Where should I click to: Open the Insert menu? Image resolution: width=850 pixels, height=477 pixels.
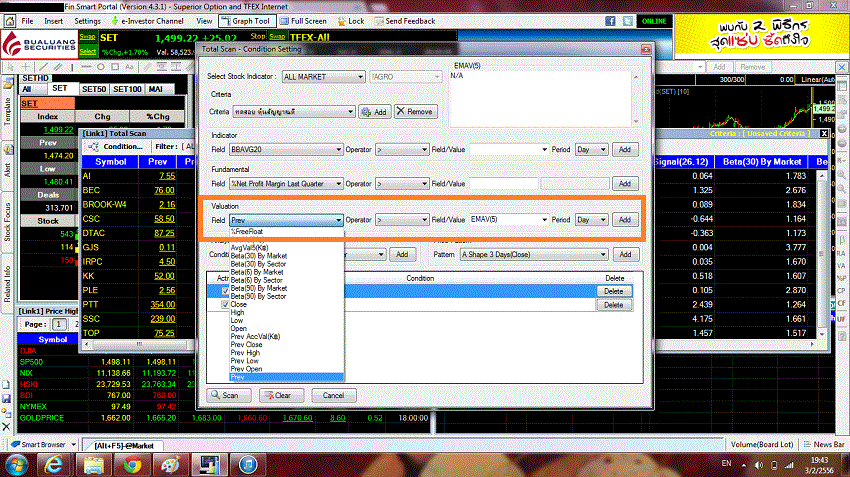(x=53, y=21)
